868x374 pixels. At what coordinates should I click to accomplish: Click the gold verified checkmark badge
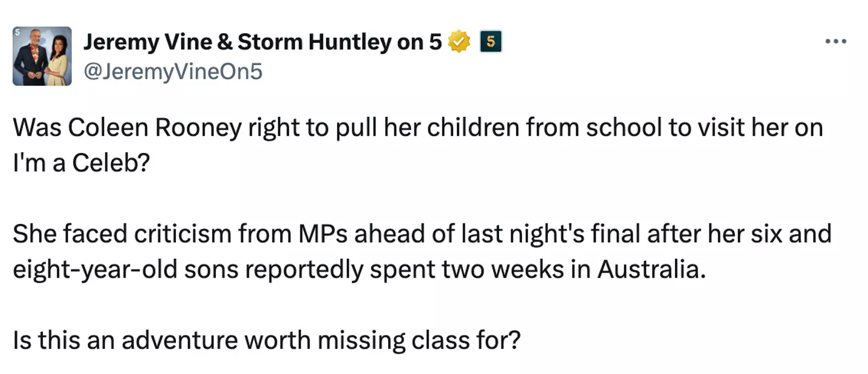click(x=460, y=42)
